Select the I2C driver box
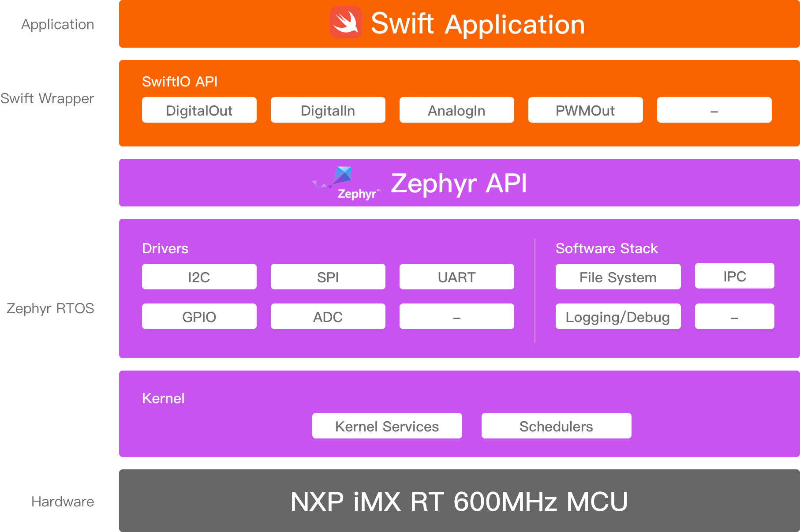This screenshot has width=800, height=532. click(x=199, y=277)
